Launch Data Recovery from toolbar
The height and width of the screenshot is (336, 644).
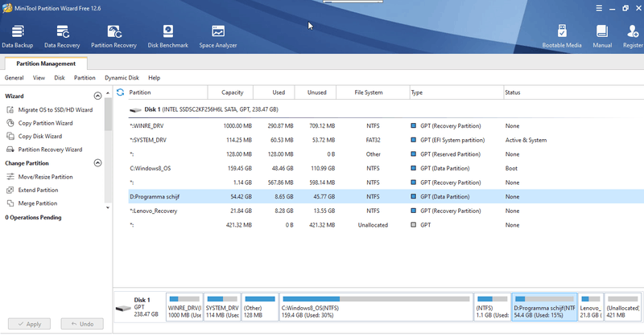point(62,35)
